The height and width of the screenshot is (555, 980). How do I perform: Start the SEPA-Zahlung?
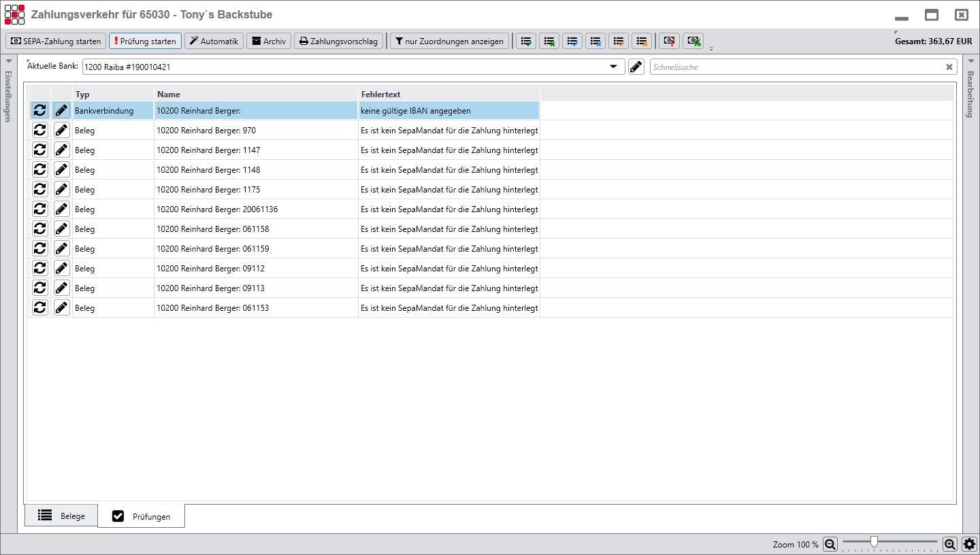pos(56,41)
